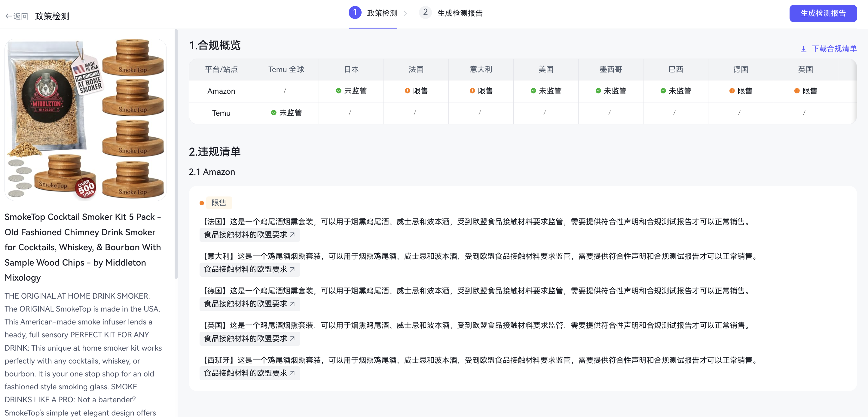
Task: Click the back arrow icon
Action: tap(9, 16)
